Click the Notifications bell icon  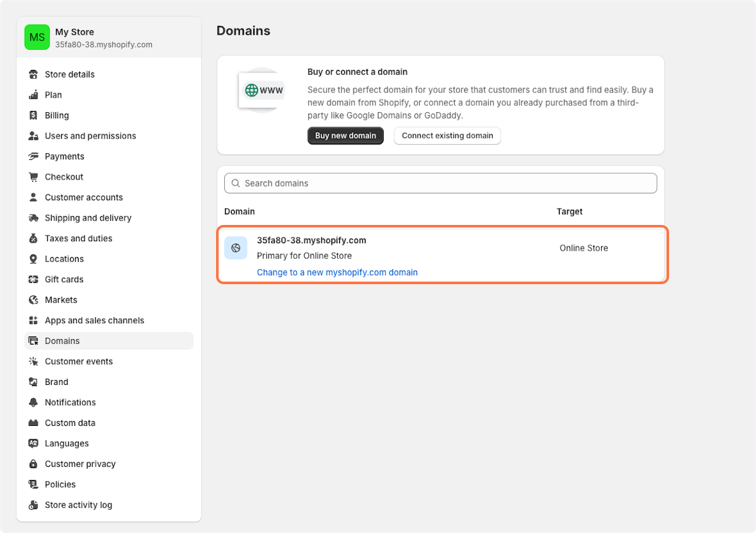click(33, 402)
